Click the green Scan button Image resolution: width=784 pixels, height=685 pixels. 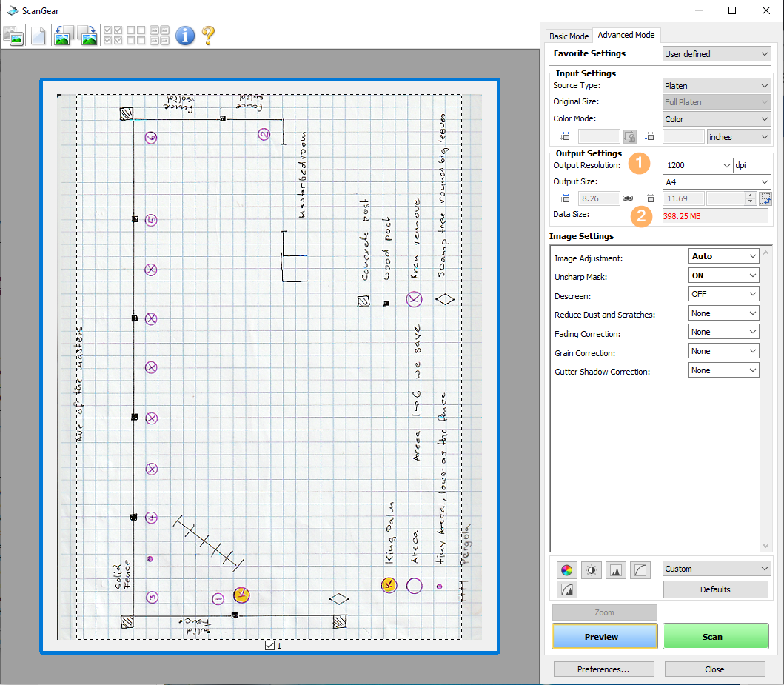715,637
